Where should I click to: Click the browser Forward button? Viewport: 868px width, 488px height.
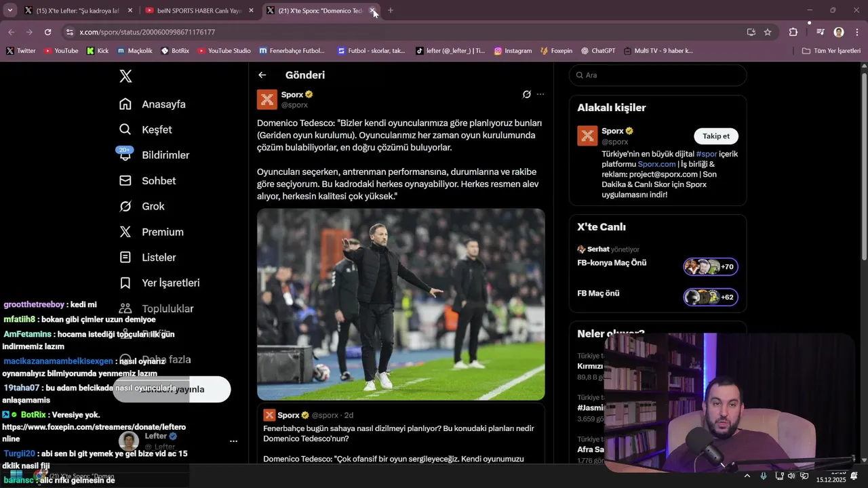point(29,32)
